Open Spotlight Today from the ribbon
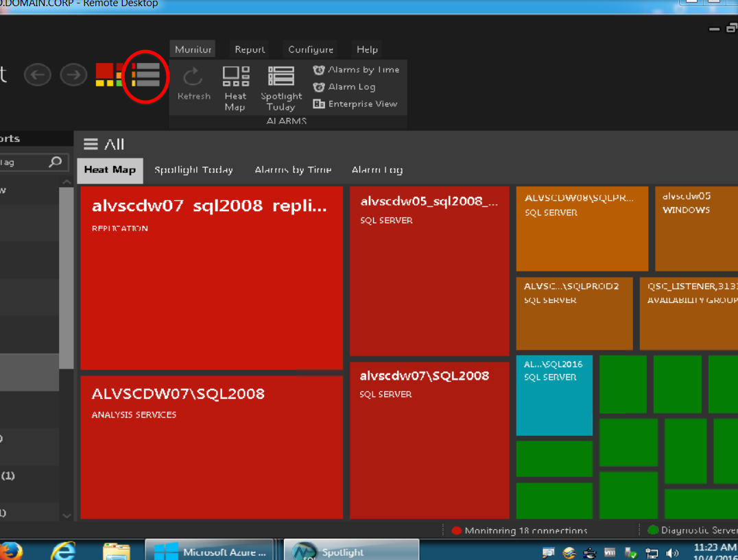This screenshot has width=738, height=560. coord(281,89)
